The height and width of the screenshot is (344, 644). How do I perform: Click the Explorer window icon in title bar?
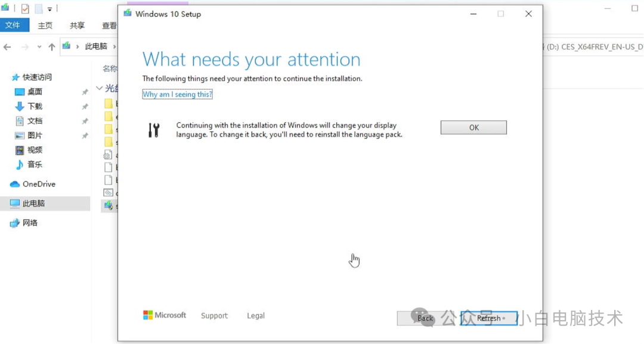pyautogui.click(x=5, y=8)
